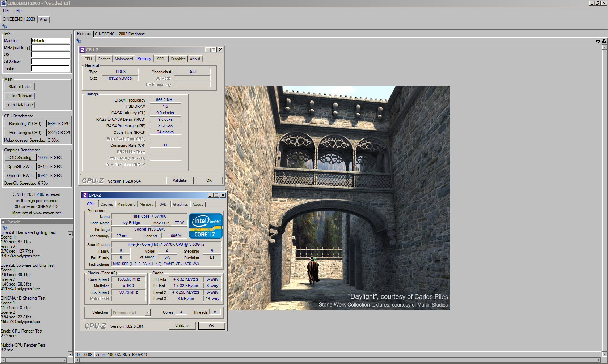Image resolution: width=608 pixels, height=364 pixels.
Task: Click the pin icon in Console panel
Action: (5, 228)
